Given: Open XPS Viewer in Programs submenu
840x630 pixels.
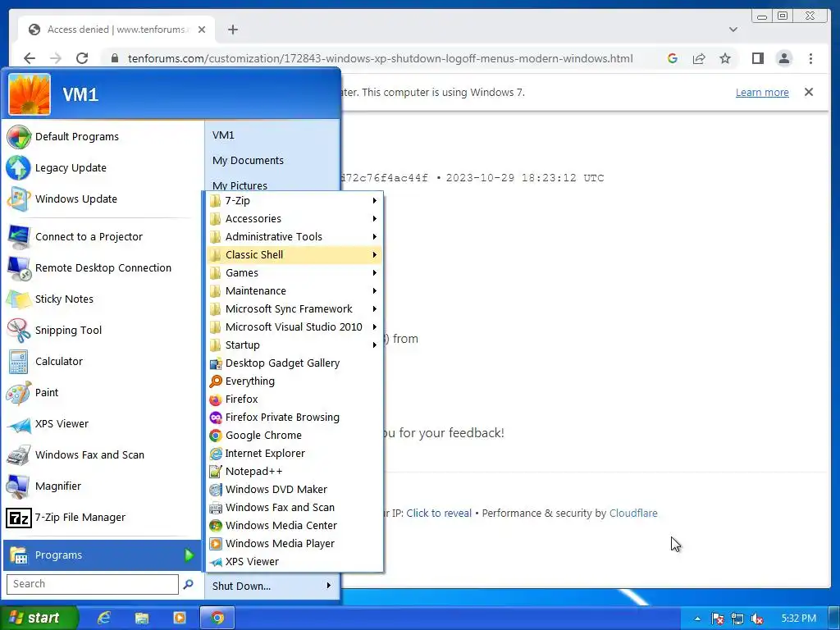Looking at the screenshot, I should click(294, 561).
